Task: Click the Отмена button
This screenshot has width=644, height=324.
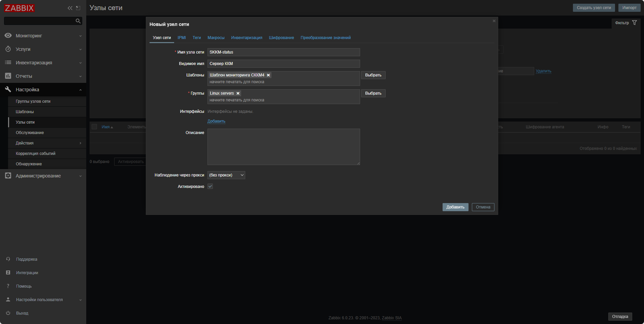Action: click(x=483, y=207)
